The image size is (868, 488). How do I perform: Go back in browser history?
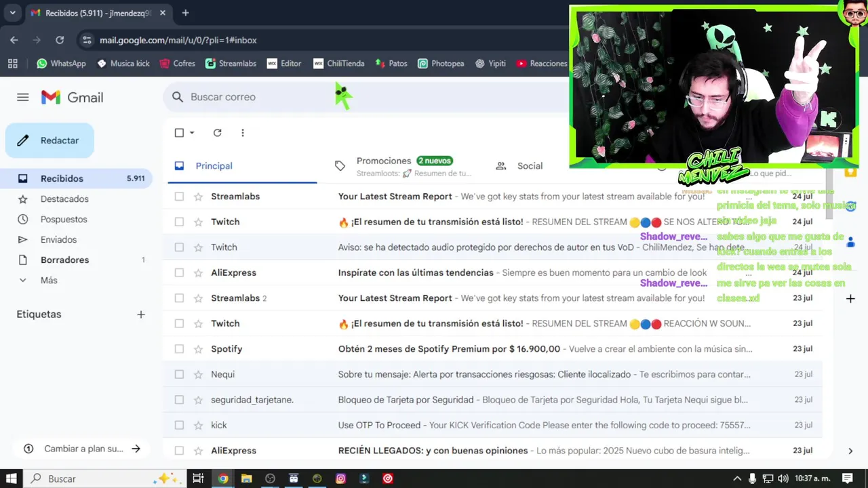coord(14,40)
